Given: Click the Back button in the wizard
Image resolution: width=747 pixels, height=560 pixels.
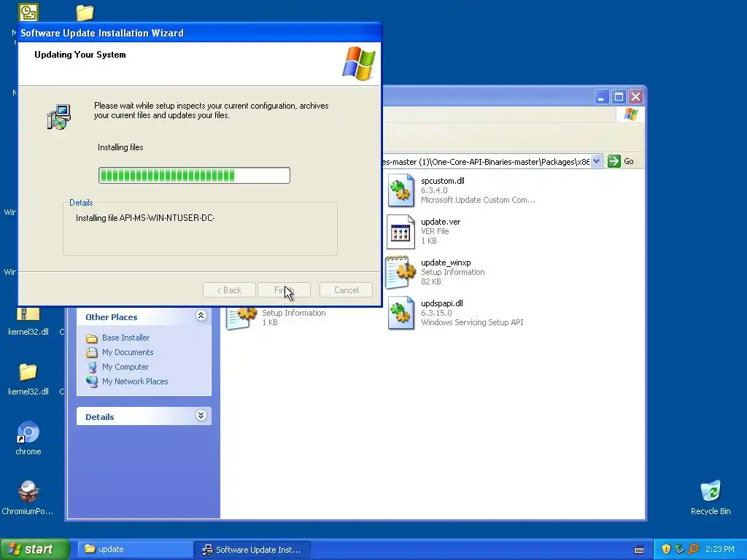Looking at the screenshot, I should pyautogui.click(x=229, y=290).
